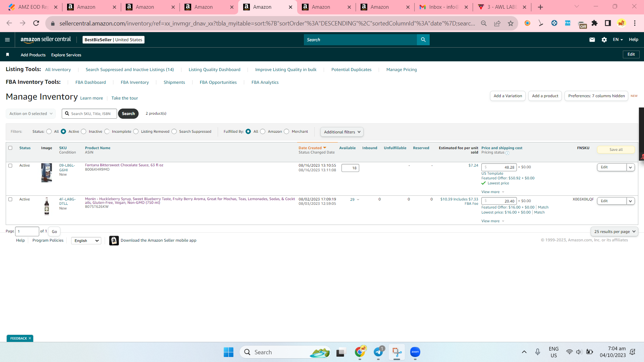The height and width of the screenshot is (362, 644).
Task: Open the EN language dropdown
Action: [618, 40]
